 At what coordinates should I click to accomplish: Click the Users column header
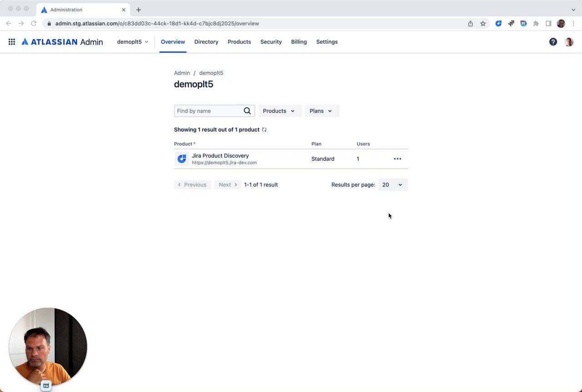click(x=363, y=144)
